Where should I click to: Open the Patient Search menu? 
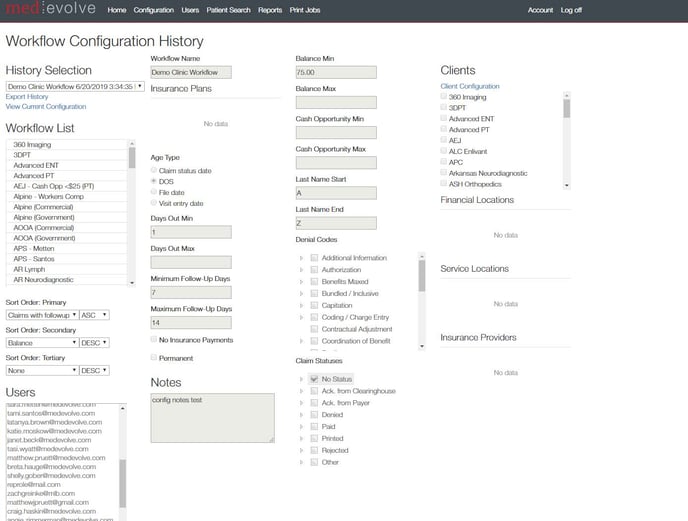[x=229, y=10]
